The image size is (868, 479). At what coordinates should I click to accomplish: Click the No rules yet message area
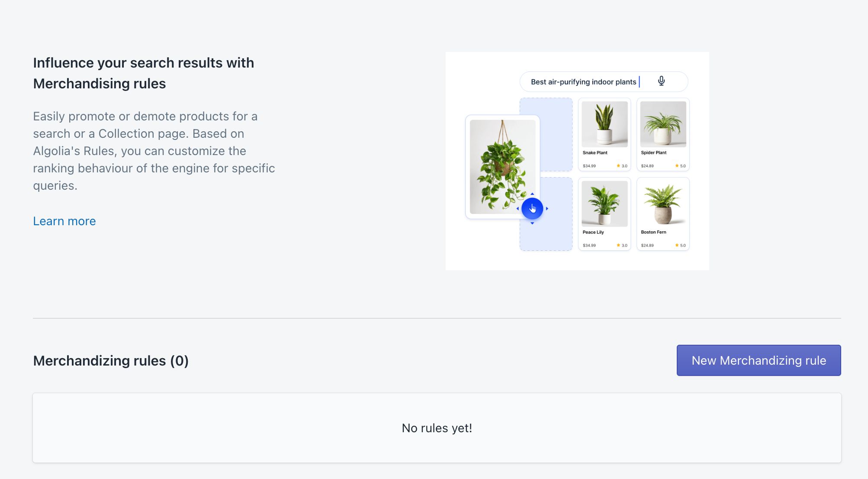click(x=437, y=428)
